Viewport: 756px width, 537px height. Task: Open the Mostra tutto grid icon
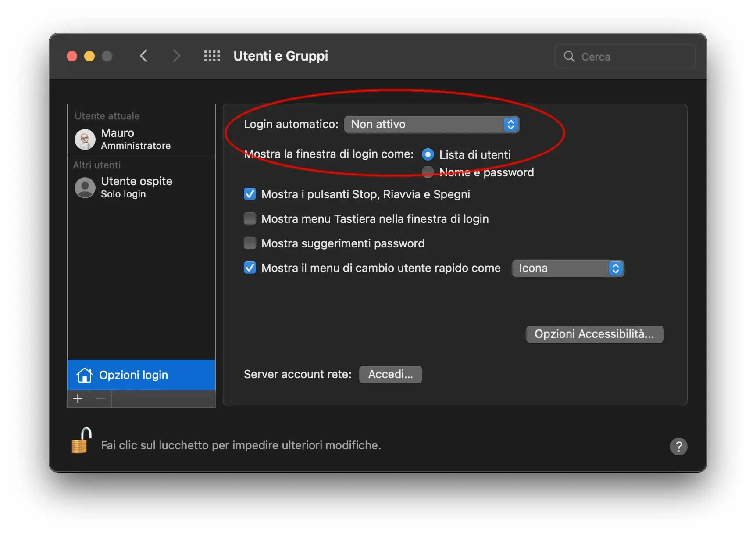click(x=212, y=56)
